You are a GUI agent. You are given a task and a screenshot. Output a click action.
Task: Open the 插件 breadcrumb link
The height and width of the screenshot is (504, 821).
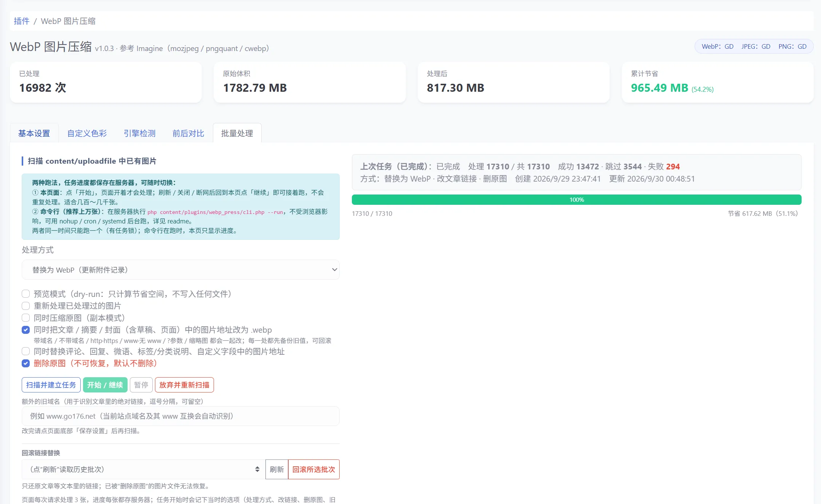tap(21, 21)
